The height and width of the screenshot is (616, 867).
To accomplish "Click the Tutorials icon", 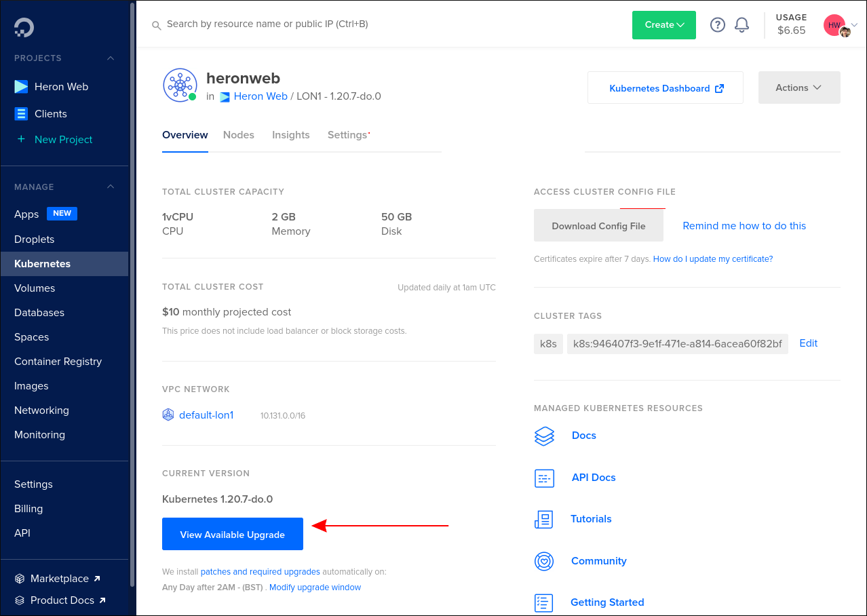I will (544, 519).
